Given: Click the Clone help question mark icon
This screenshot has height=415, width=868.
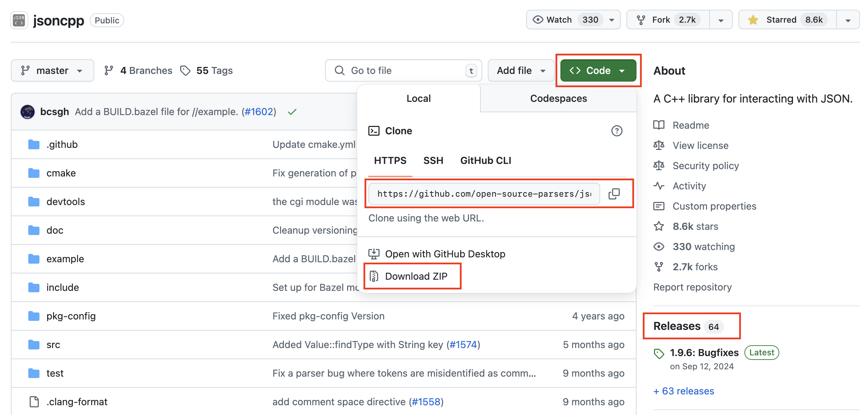Looking at the screenshot, I should click(617, 131).
